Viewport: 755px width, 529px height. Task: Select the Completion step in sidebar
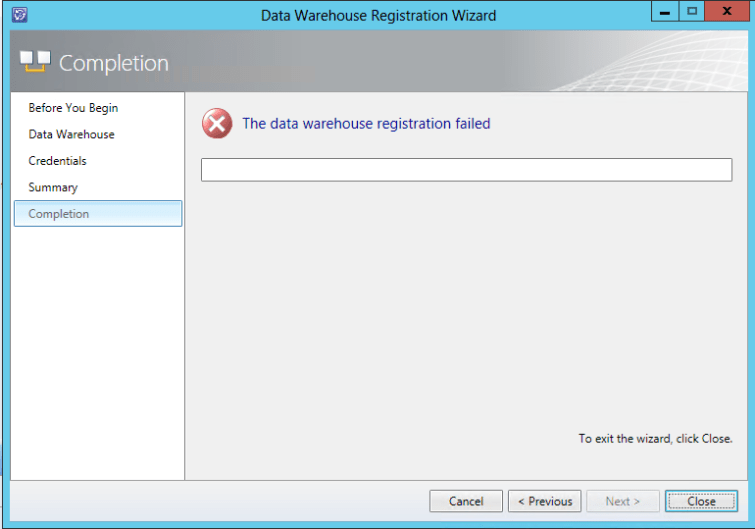[59, 214]
